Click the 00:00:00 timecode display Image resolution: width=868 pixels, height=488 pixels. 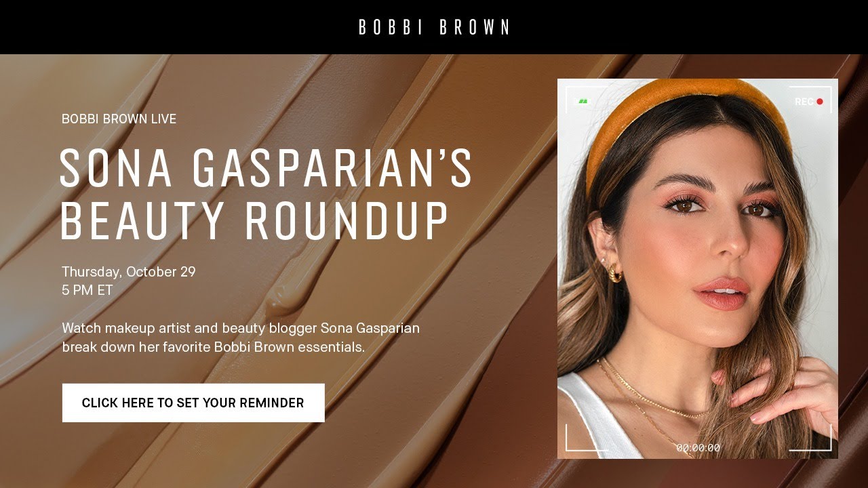click(698, 448)
